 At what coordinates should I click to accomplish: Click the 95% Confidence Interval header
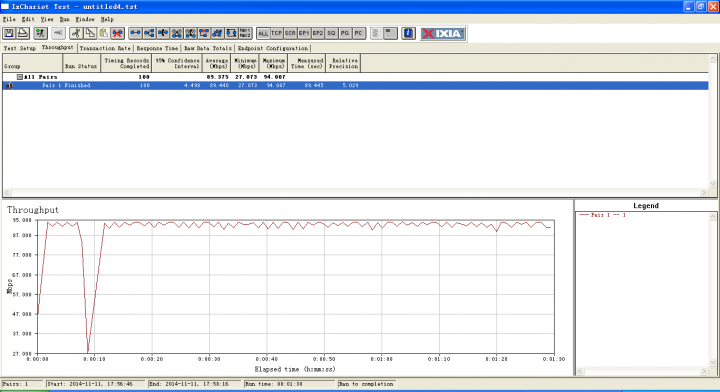[x=177, y=63]
